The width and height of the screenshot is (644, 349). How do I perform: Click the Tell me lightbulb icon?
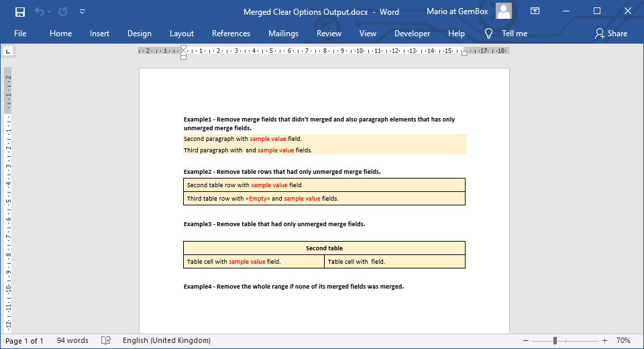[x=488, y=34]
